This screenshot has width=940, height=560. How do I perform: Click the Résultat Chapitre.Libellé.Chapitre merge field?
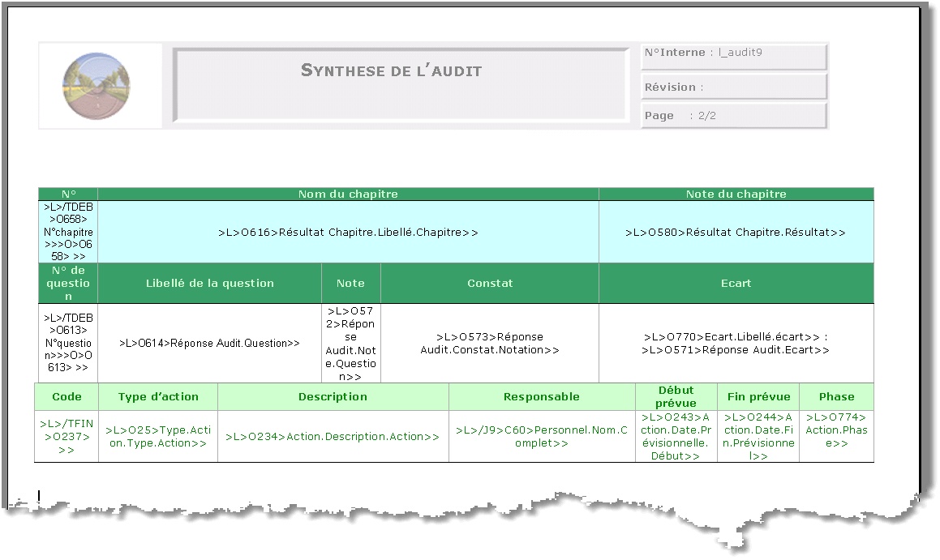(x=348, y=233)
